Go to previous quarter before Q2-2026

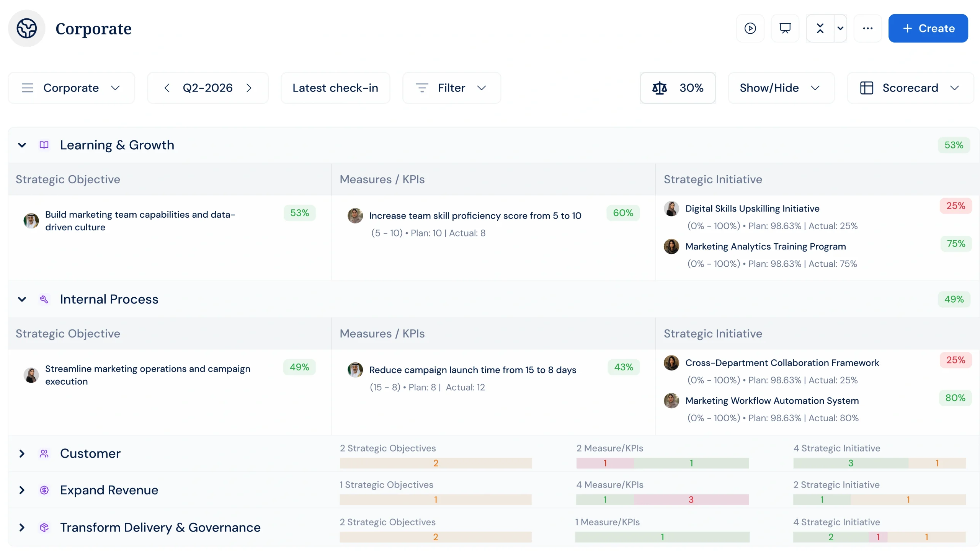167,88
